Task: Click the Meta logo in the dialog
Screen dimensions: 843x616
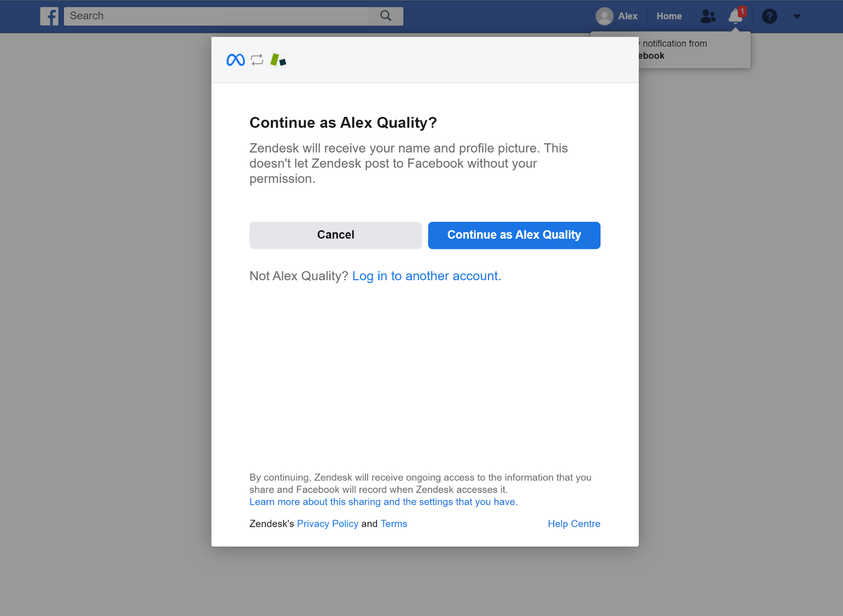Action: [236, 60]
